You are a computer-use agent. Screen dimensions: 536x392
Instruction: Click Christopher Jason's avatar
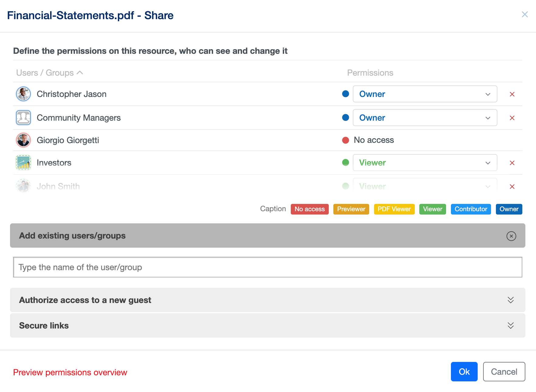tap(23, 94)
